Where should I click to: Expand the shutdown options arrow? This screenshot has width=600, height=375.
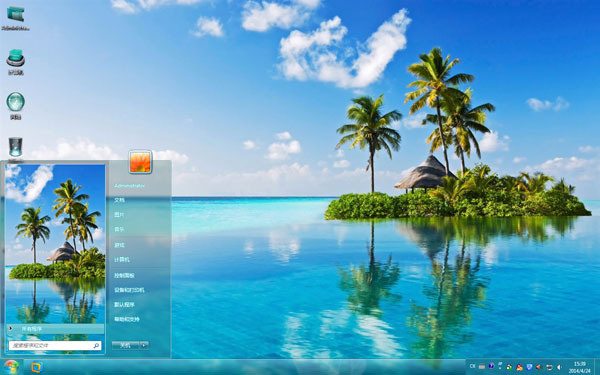click(x=144, y=345)
